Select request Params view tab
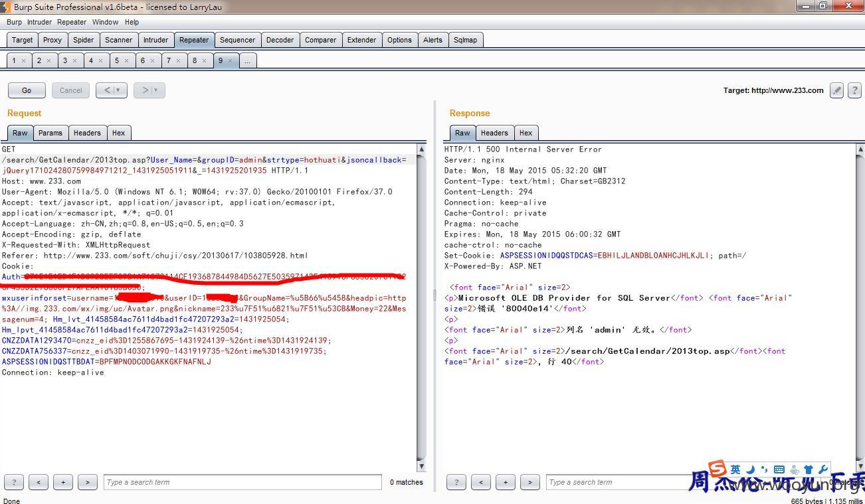 [x=50, y=133]
